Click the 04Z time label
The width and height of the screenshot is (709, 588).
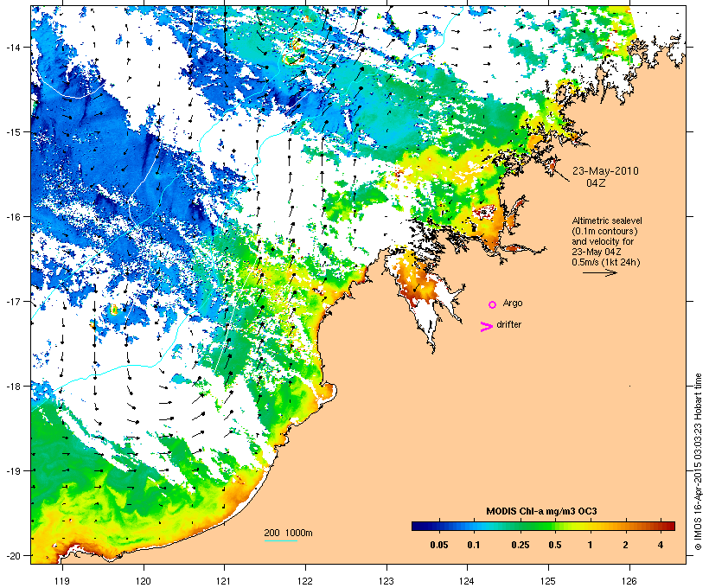tap(596, 183)
